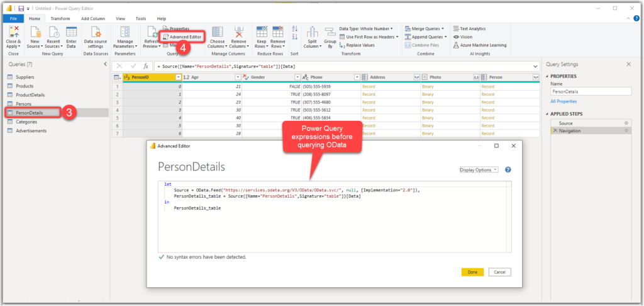Collapse the Queries pane
The image size is (644, 306).
105,64
